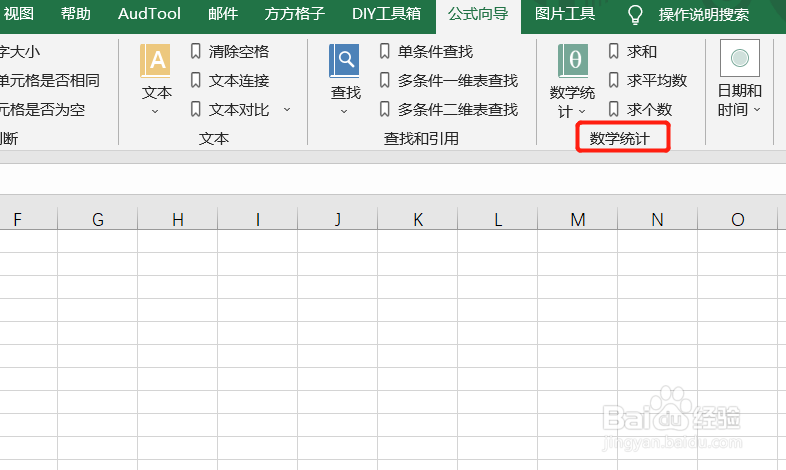The width and height of the screenshot is (786, 470).
Task: Click the bookmark icon beside 多条件二维表查找
Action: click(x=384, y=109)
